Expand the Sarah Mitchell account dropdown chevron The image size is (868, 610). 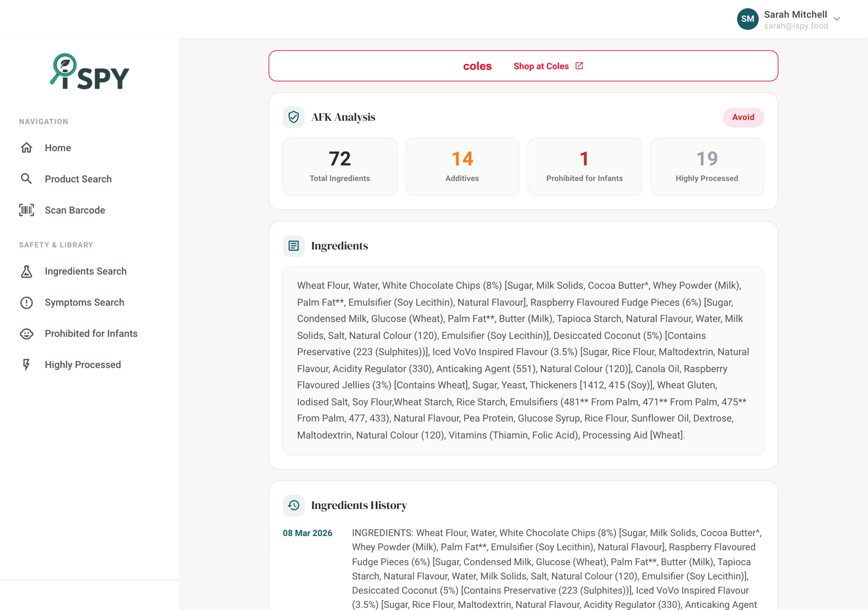pyautogui.click(x=837, y=19)
